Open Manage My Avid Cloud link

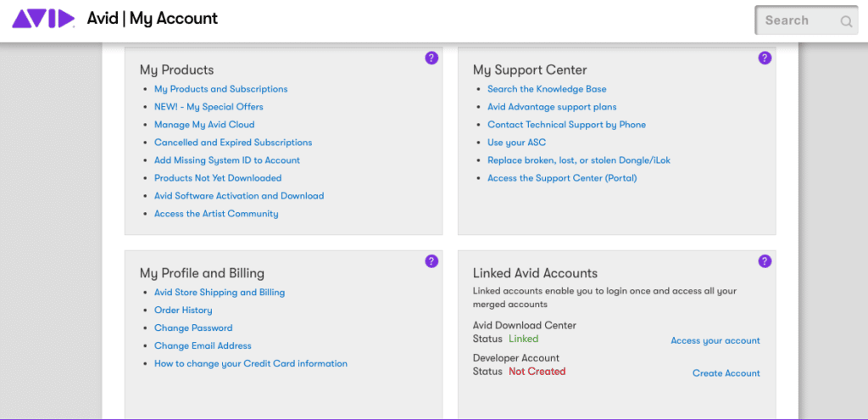point(204,125)
